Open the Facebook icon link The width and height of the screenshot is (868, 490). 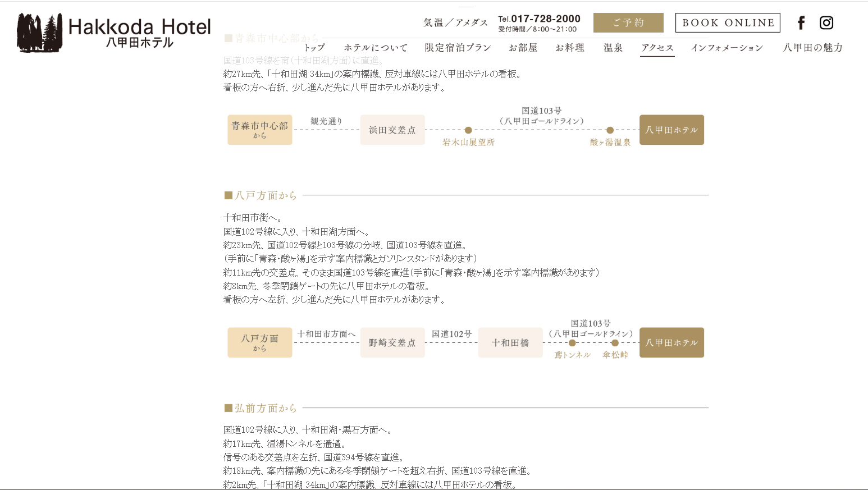[x=801, y=23]
